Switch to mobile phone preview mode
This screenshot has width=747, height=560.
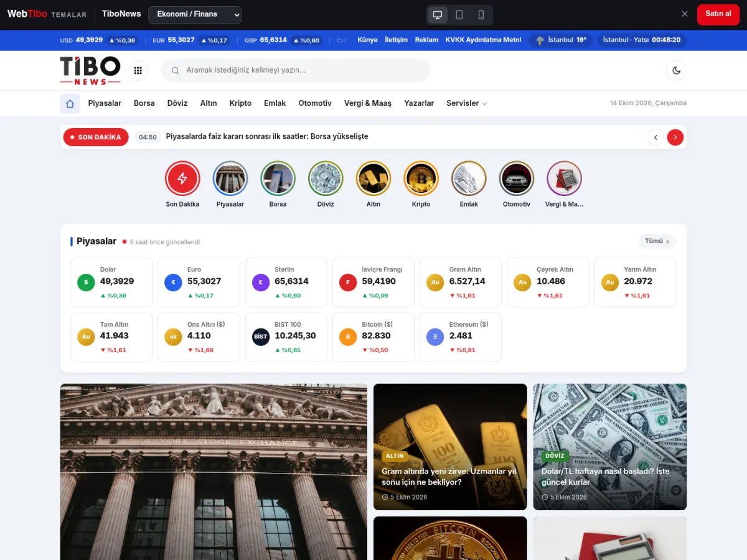point(481,15)
